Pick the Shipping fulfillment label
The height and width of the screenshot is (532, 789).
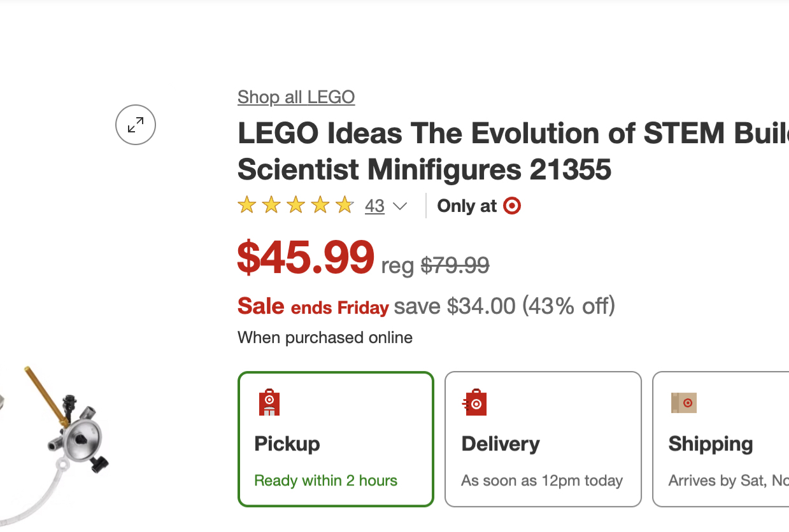click(711, 444)
